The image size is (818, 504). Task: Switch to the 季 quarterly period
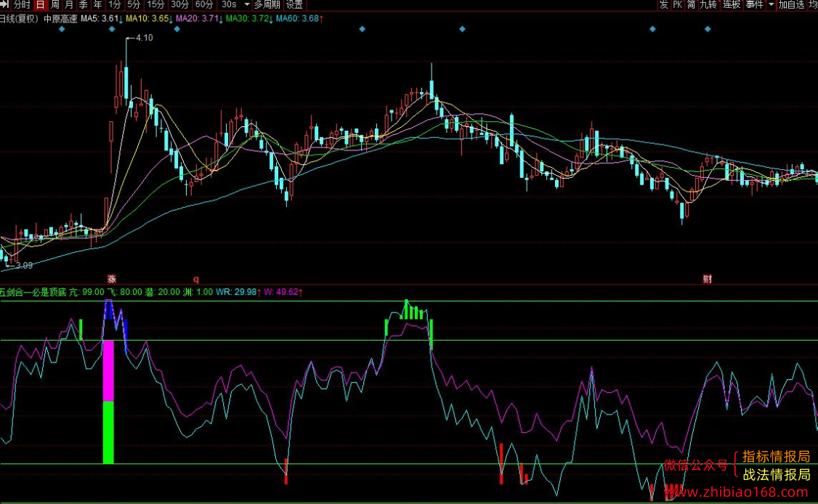coord(83,4)
